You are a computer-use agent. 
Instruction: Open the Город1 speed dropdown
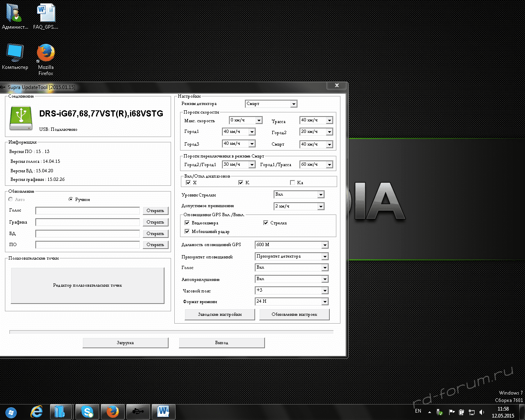pyautogui.click(x=239, y=132)
